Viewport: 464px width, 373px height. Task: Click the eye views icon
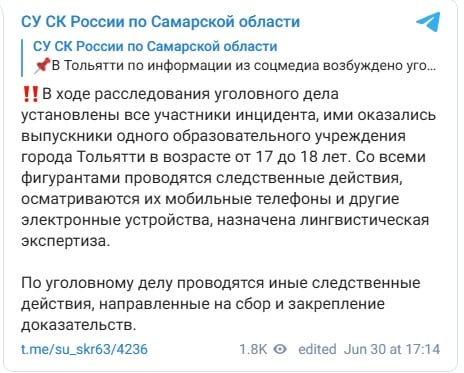click(x=280, y=349)
